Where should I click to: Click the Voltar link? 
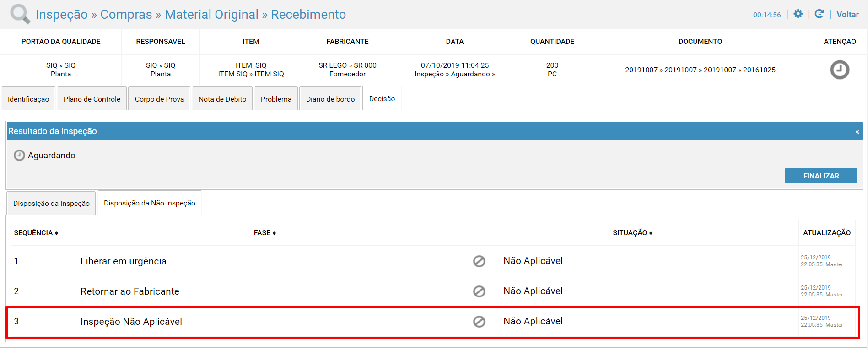coord(847,15)
